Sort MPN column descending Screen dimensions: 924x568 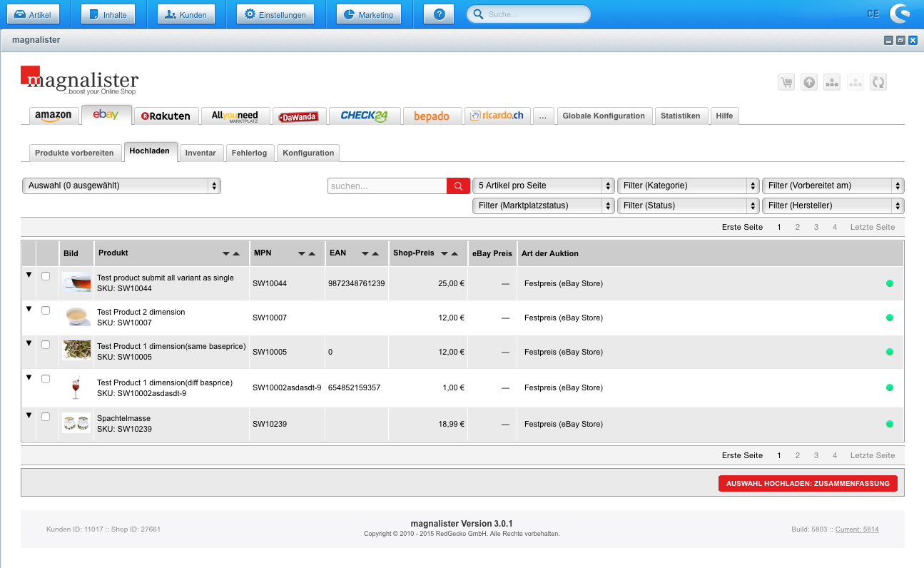[302, 253]
